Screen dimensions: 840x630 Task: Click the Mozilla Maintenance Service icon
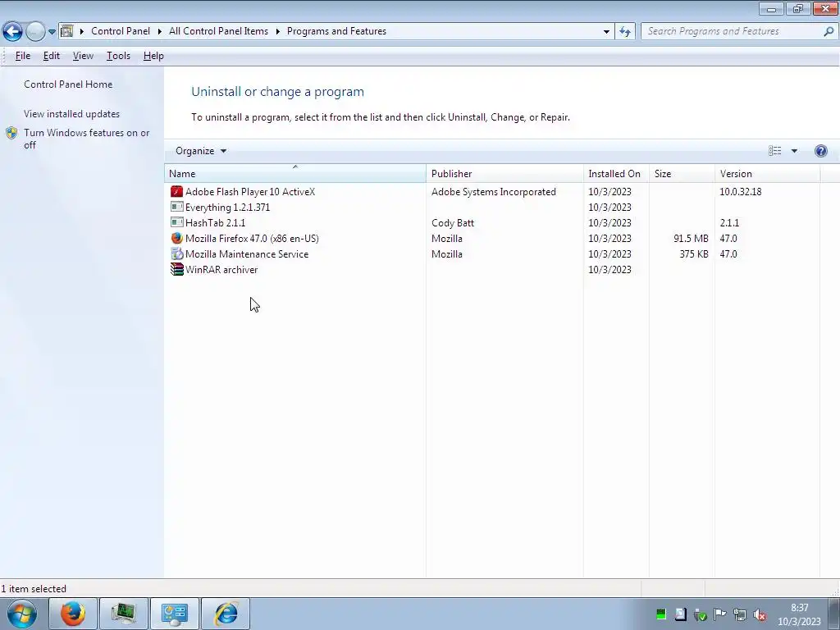[177, 254]
